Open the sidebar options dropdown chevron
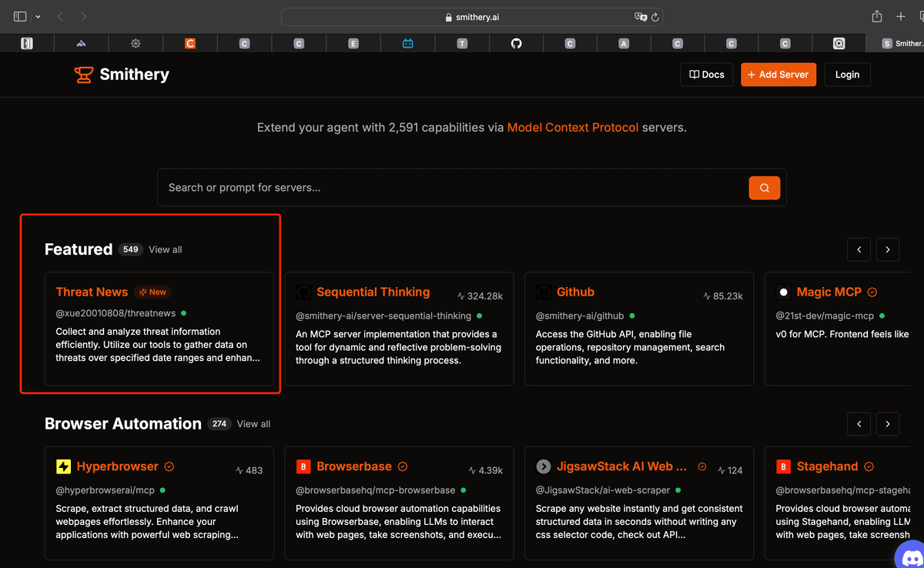Screen dimensions: 924x568 tap(38, 17)
